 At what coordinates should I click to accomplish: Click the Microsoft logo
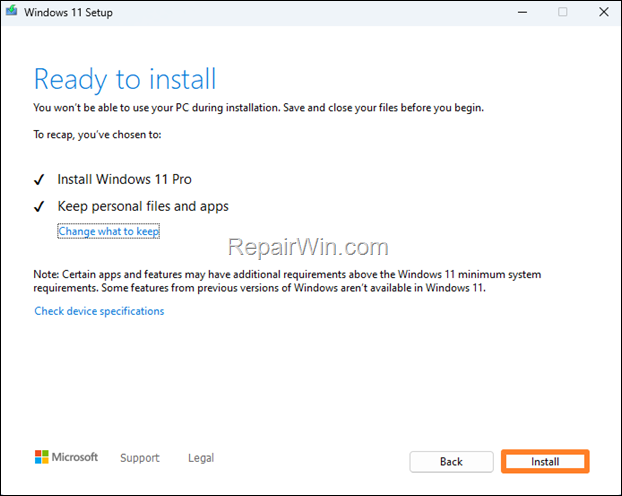click(66, 457)
